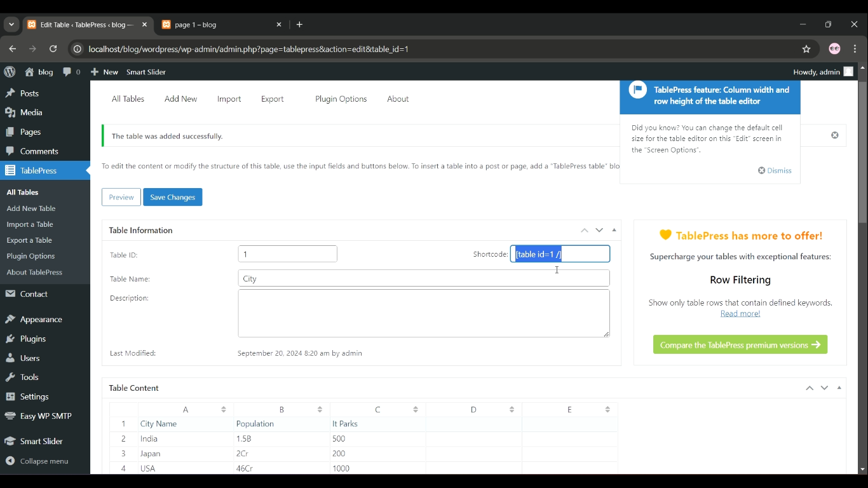868x488 pixels.
Task: Sort column B with its arrows
Action: coord(320,410)
